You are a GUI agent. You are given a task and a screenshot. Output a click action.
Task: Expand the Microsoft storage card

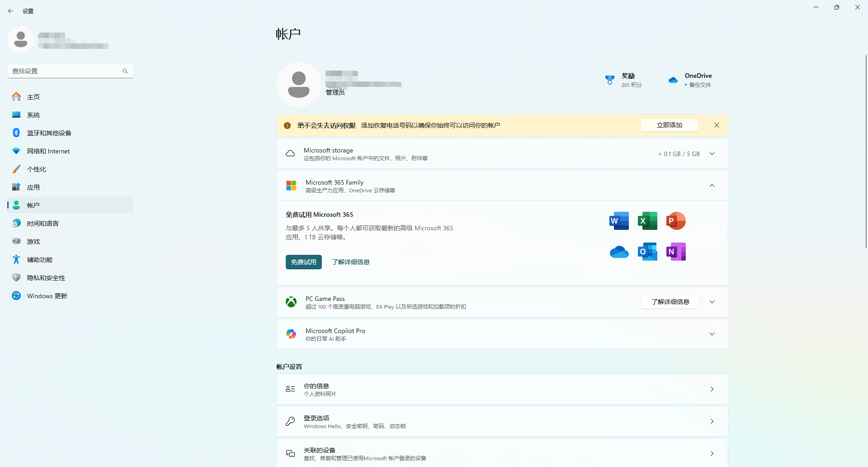712,154
